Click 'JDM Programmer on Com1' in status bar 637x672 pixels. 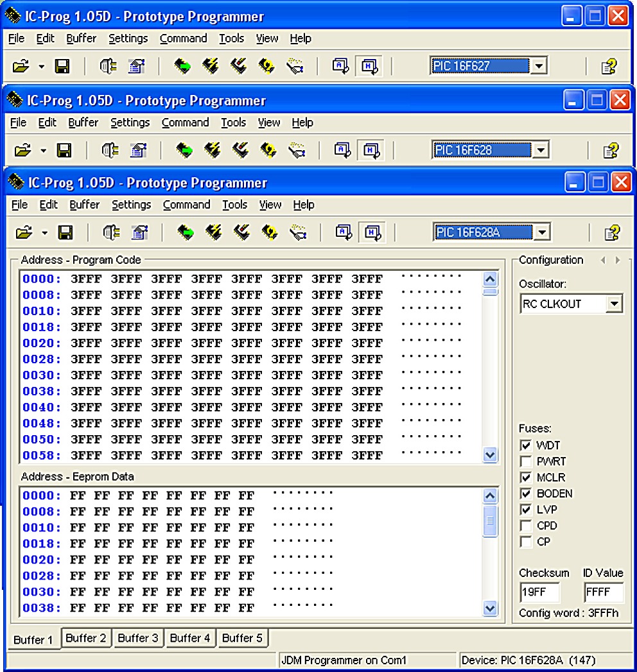[x=344, y=660]
